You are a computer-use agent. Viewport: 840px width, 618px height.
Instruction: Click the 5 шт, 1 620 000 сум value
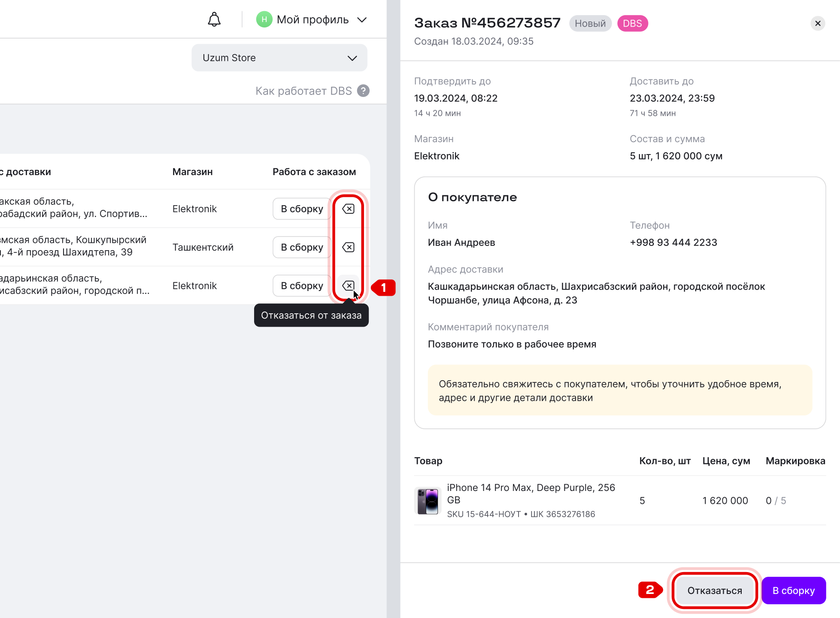click(676, 156)
